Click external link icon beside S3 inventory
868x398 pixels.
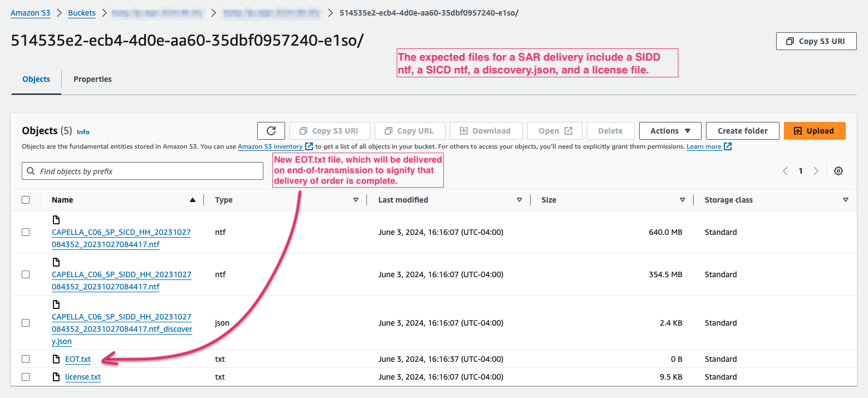(x=309, y=146)
